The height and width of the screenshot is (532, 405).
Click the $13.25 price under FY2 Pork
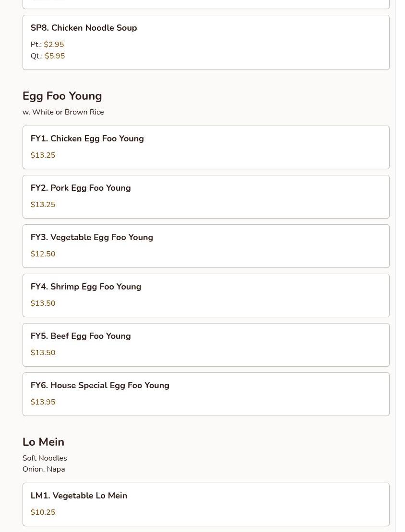coord(43,205)
